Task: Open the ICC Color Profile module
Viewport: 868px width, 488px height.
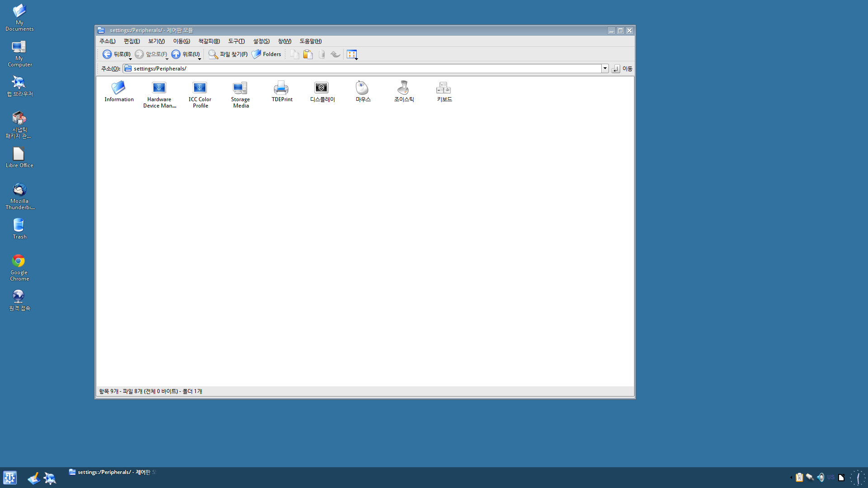Action: 200,95
